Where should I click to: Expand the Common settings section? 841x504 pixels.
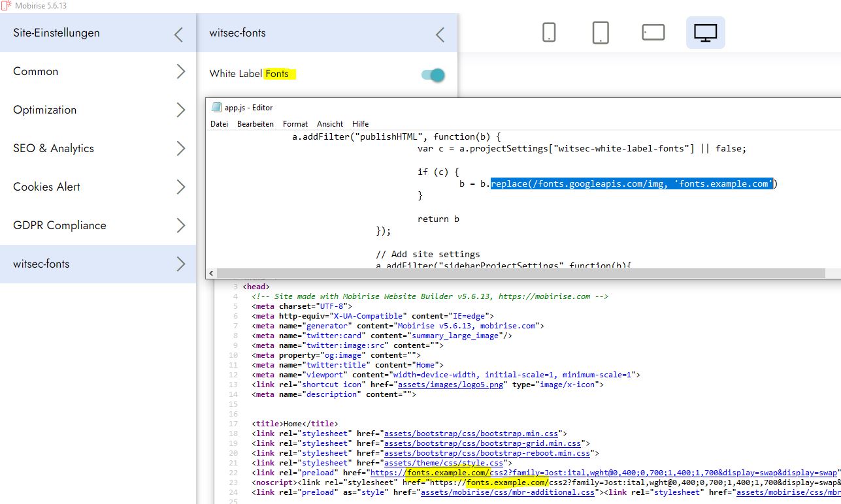(x=98, y=72)
